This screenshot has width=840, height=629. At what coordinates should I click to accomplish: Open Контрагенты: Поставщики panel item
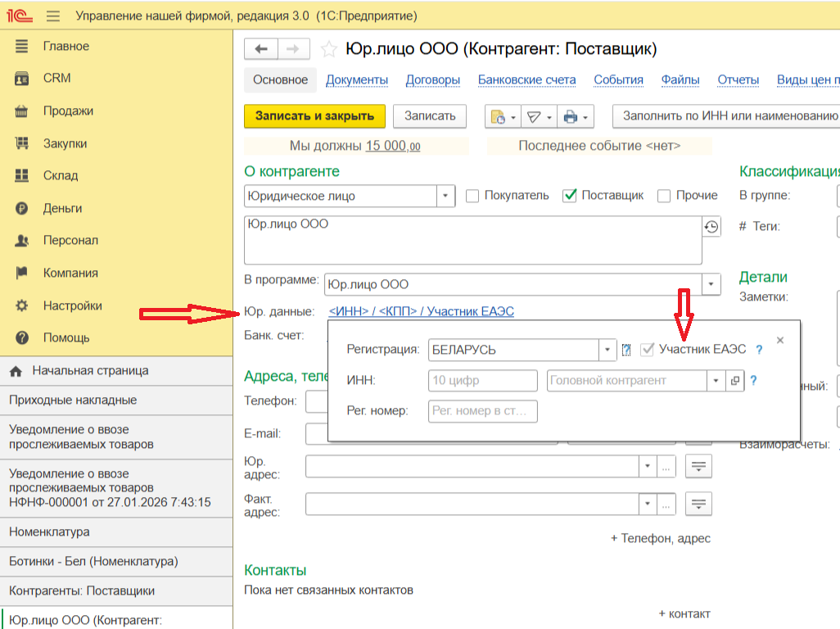tap(116, 591)
